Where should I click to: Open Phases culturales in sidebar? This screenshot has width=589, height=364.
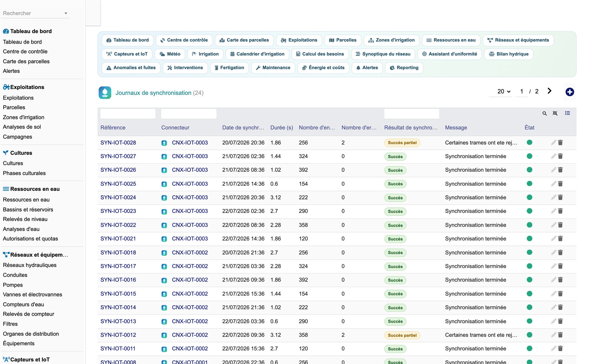pyautogui.click(x=24, y=173)
